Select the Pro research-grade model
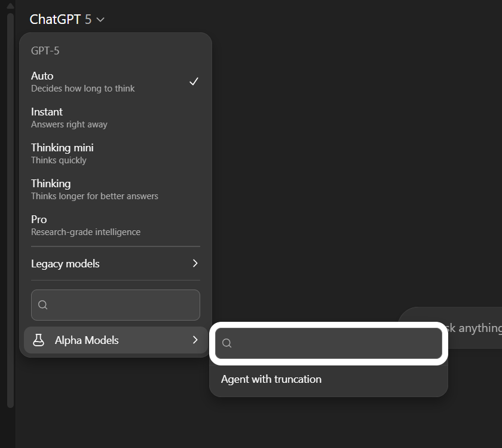This screenshot has height=448, width=502. tap(115, 225)
